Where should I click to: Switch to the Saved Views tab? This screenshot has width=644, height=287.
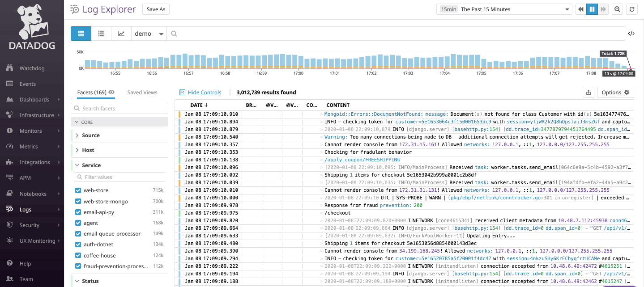tap(142, 93)
